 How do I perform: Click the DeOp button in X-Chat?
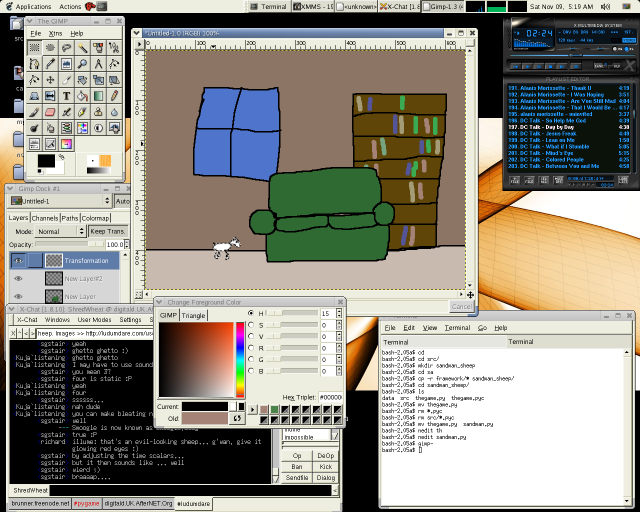tap(325, 456)
